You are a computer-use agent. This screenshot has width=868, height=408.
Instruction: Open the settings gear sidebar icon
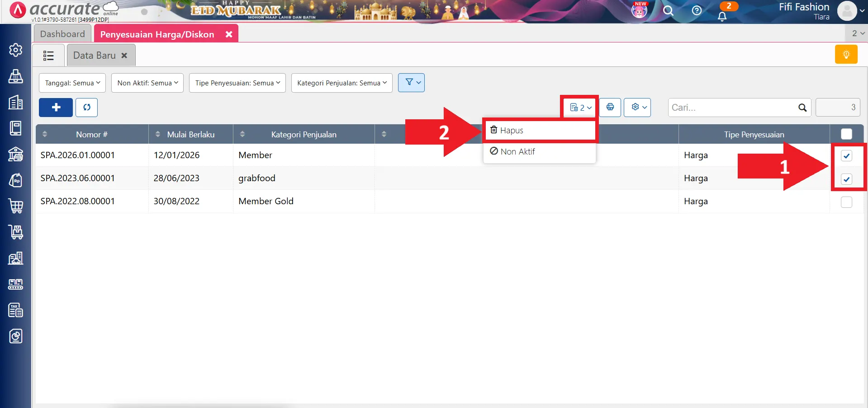16,50
